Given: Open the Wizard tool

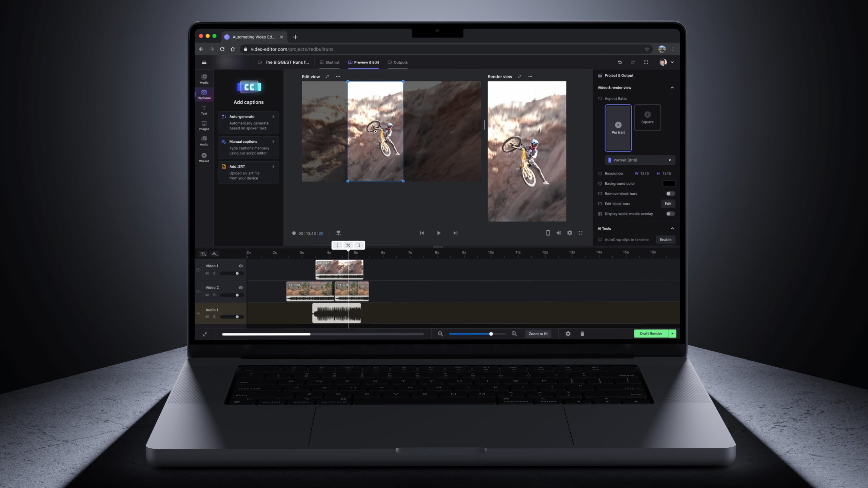Looking at the screenshot, I should pyautogui.click(x=204, y=157).
